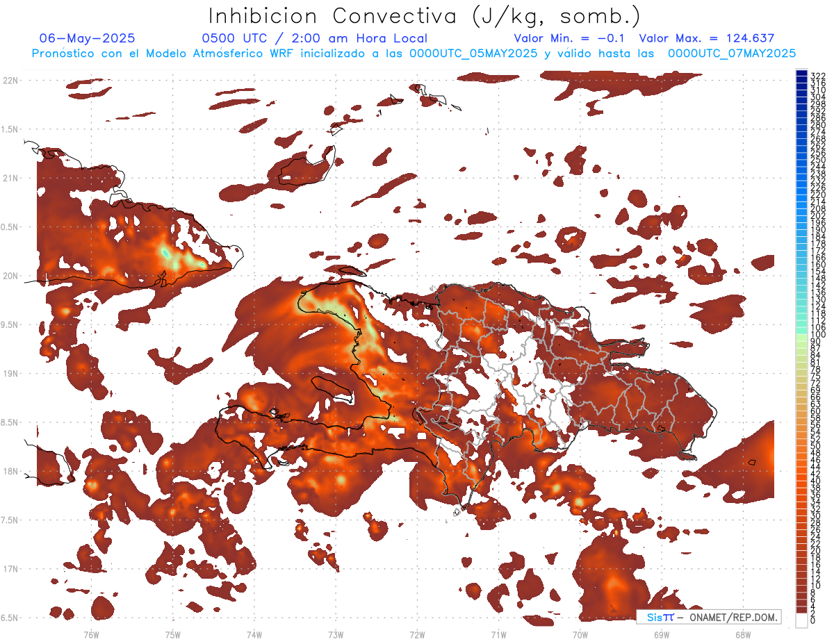This screenshot has width=834, height=644.
Task: Click the "17N" latitude label
Action: tap(10, 569)
